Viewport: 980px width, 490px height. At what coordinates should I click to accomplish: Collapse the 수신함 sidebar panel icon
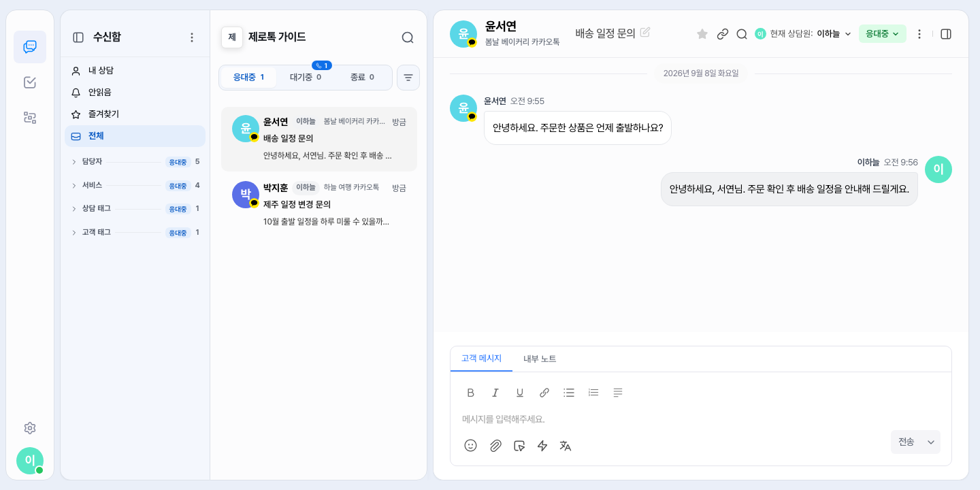click(78, 37)
